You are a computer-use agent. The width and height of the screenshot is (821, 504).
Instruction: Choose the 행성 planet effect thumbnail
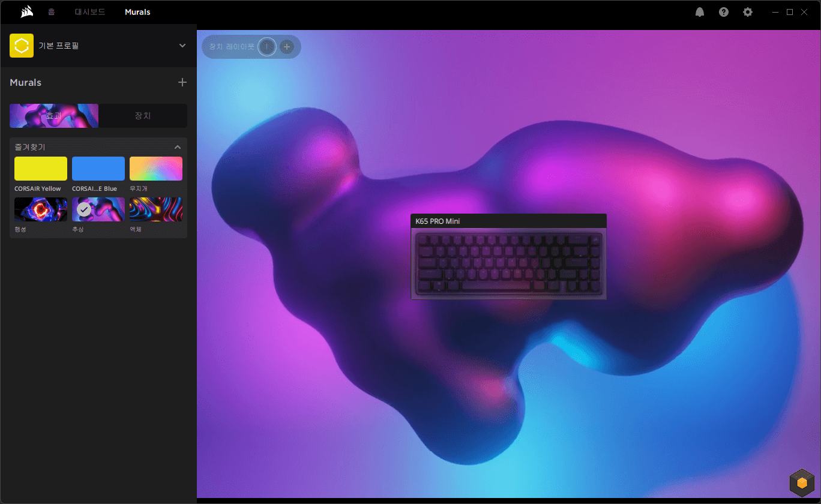41,209
